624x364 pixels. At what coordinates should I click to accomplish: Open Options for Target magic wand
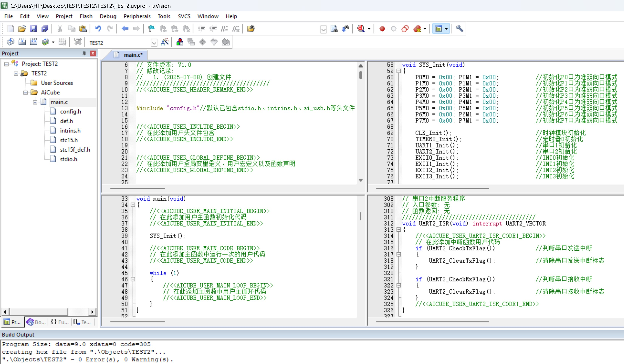point(165,42)
